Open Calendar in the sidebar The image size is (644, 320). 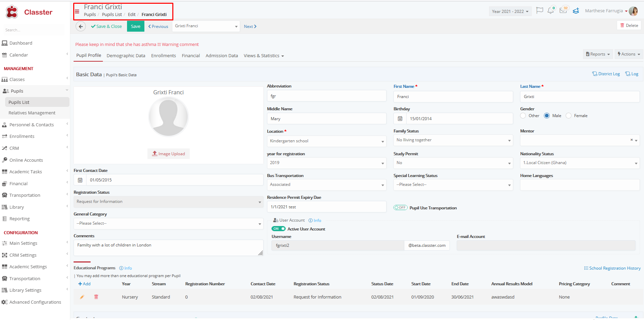pos(19,55)
